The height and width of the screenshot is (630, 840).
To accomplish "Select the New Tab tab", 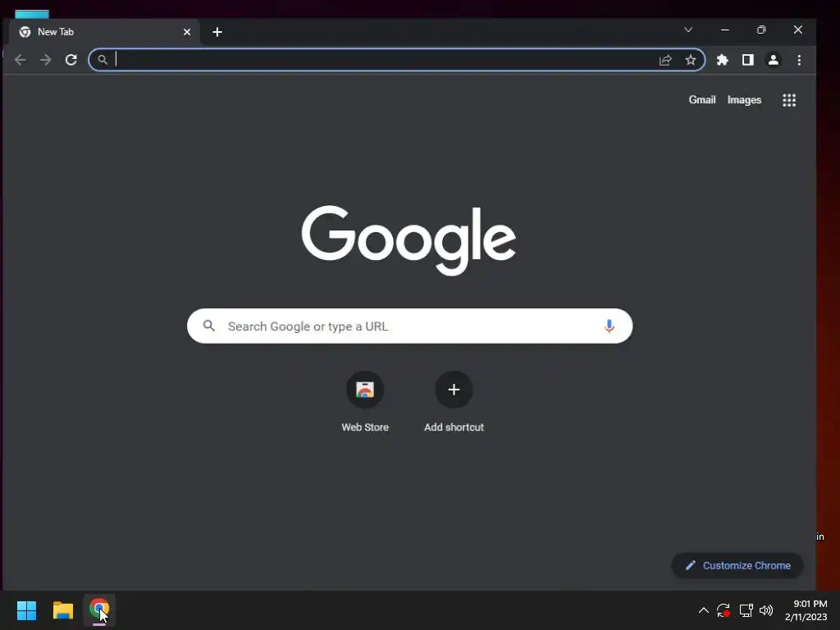I will [x=105, y=32].
